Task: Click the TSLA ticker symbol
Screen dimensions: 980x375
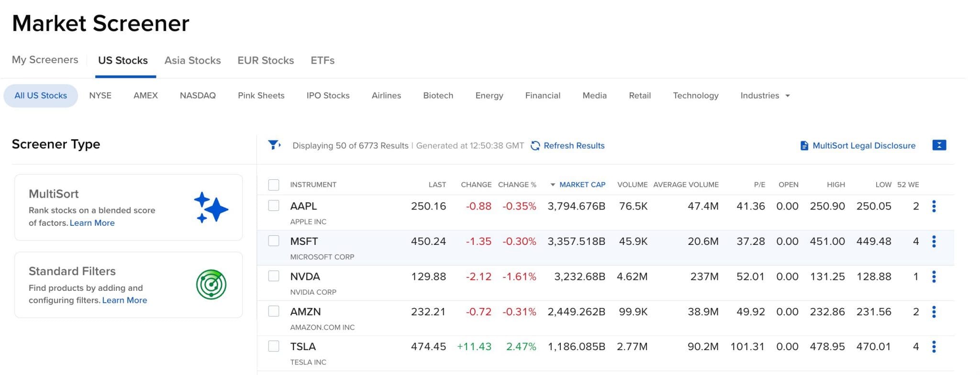Action: 303,347
